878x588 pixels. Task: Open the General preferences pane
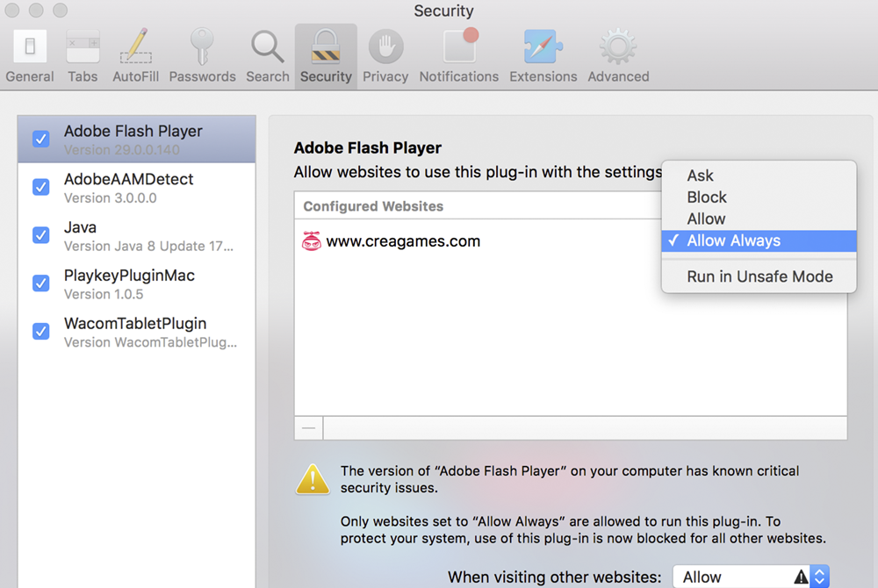click(30, 55)
